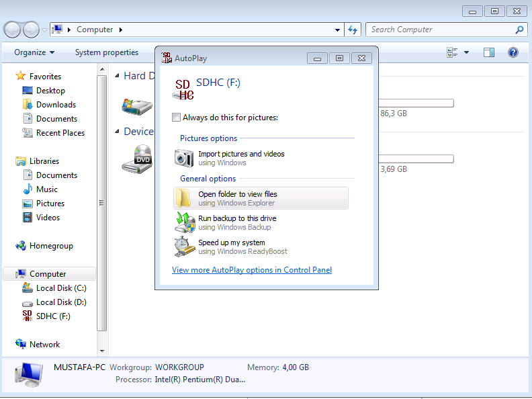Image resolution: width=532 pixels, height=399 pixels.
Task: Enable Always do this for pictures
Action: pyautogui.click(x=176, y=118)
